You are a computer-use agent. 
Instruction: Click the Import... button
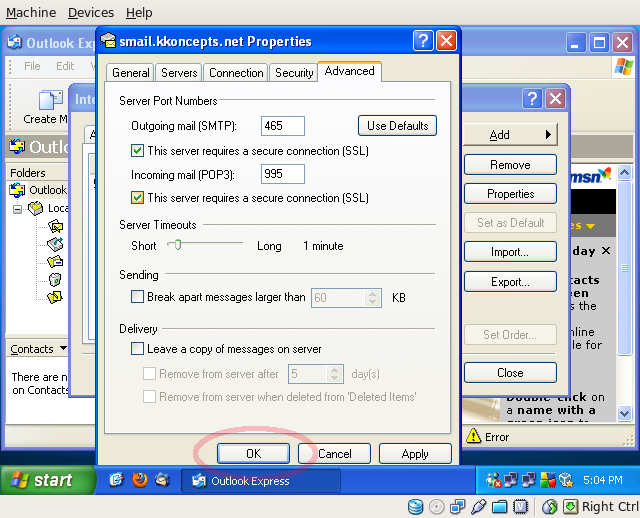510,252
